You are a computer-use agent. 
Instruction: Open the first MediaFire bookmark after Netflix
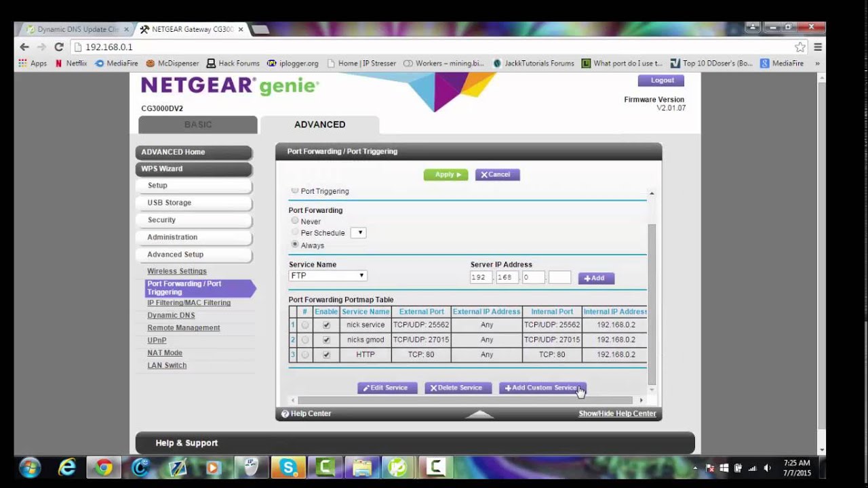pos(117,63)
